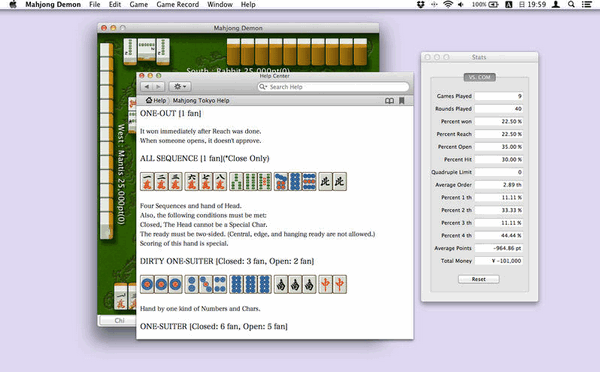This screenshot has height=372, width=600.
Task: Click the Percent Reach value 22.50 %
Action: point(499,134)
